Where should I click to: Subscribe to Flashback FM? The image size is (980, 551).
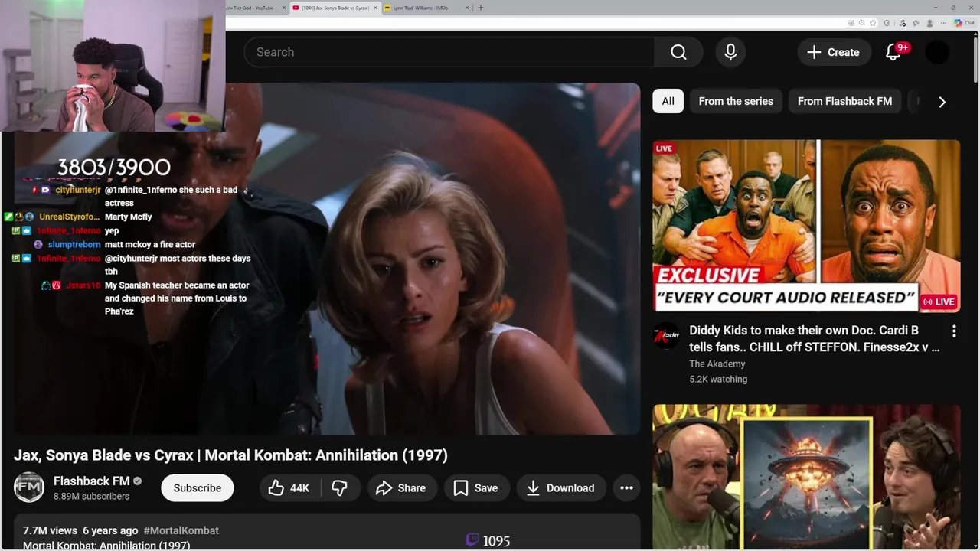point(198,488)
